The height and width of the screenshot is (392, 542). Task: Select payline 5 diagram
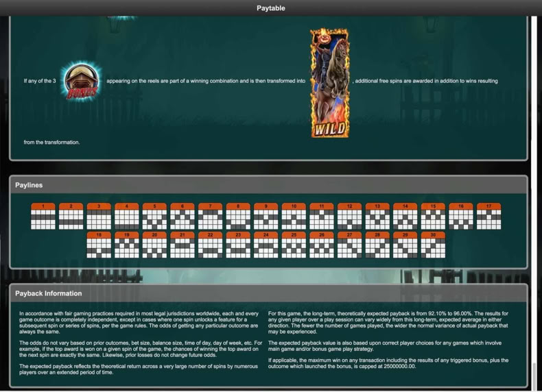154,216
